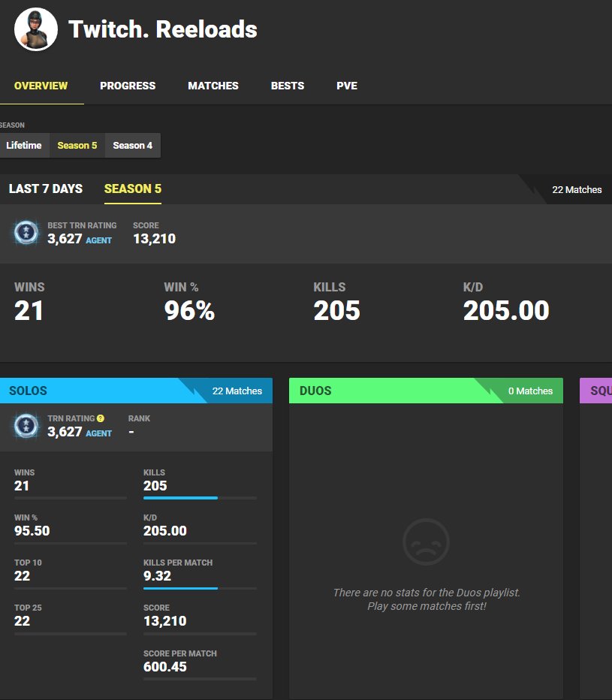Image resolution: width=612 pixels, height=700 pixels.
Task: Click the Kills Per Match progress bar
Action: pyautogui.click(x=200, y=588)
